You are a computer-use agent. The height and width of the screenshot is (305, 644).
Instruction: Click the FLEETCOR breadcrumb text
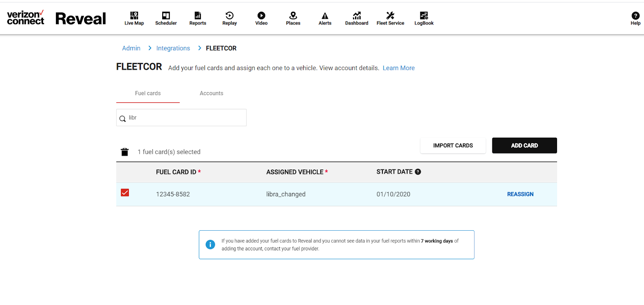coord(221,48)
